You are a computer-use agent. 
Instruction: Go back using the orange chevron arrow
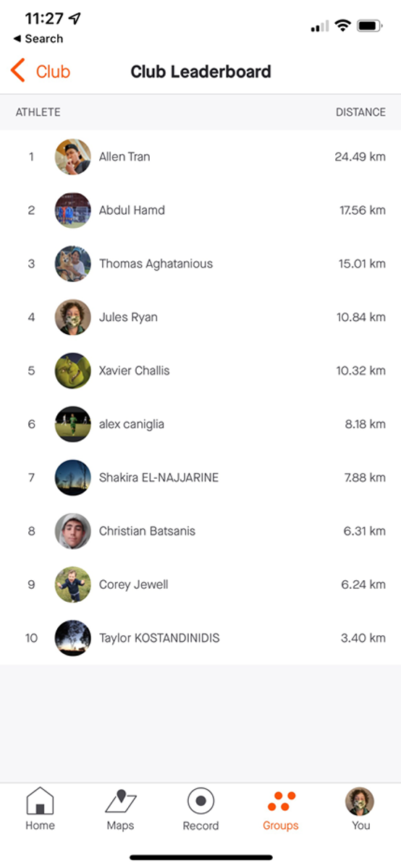coord(18,71)
